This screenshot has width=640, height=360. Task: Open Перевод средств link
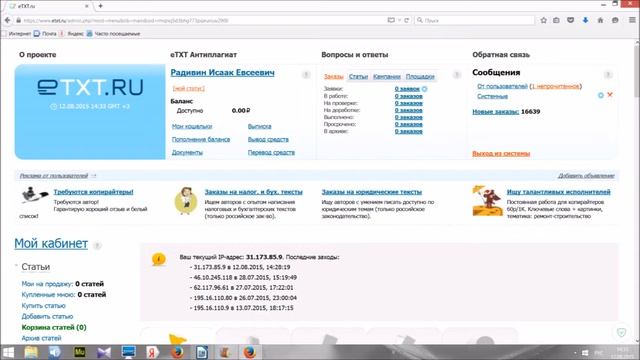pyautogui.click(x=271, y=153)
